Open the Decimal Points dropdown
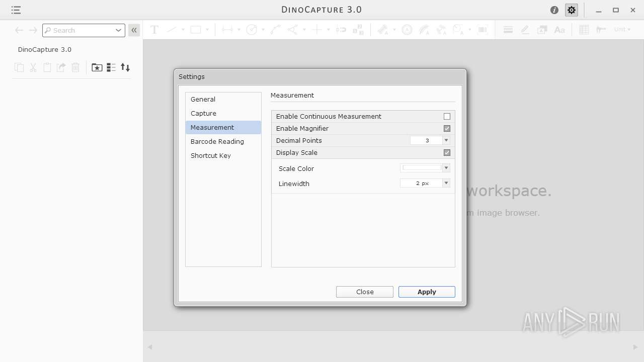This screenshot has height=362, width=644. click(446, 140)
